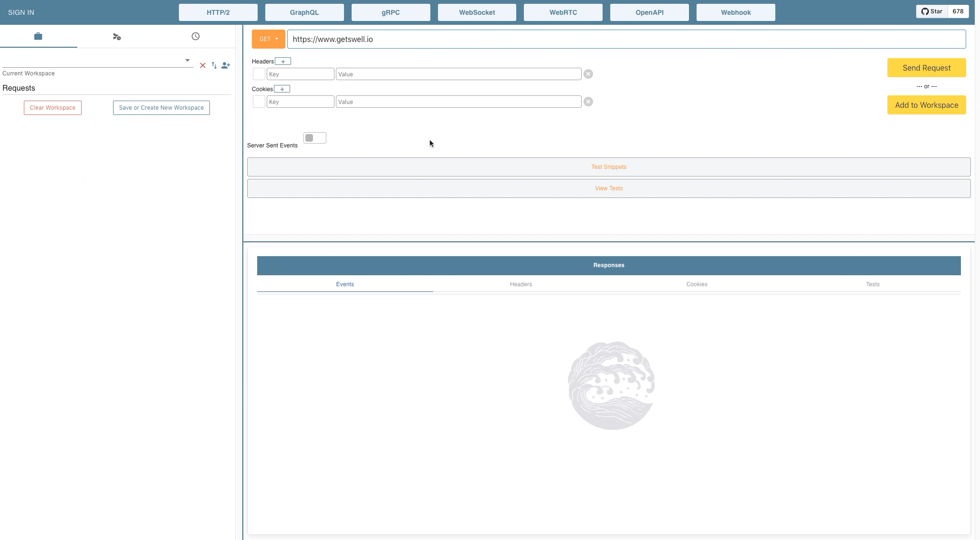This screenshot has height=540, width=980.
Task: Add a new cookie row
Action: (282, 89)
